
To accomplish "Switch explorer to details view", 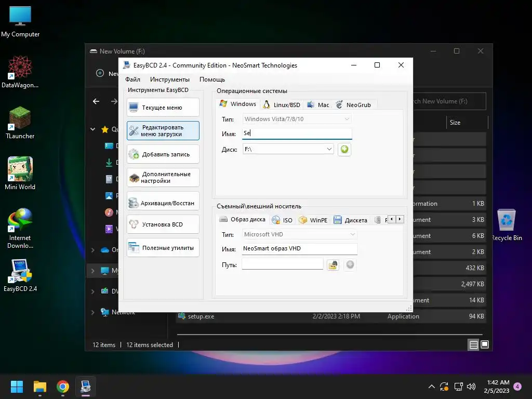I will pyautogui.click(x=473, y=345).
